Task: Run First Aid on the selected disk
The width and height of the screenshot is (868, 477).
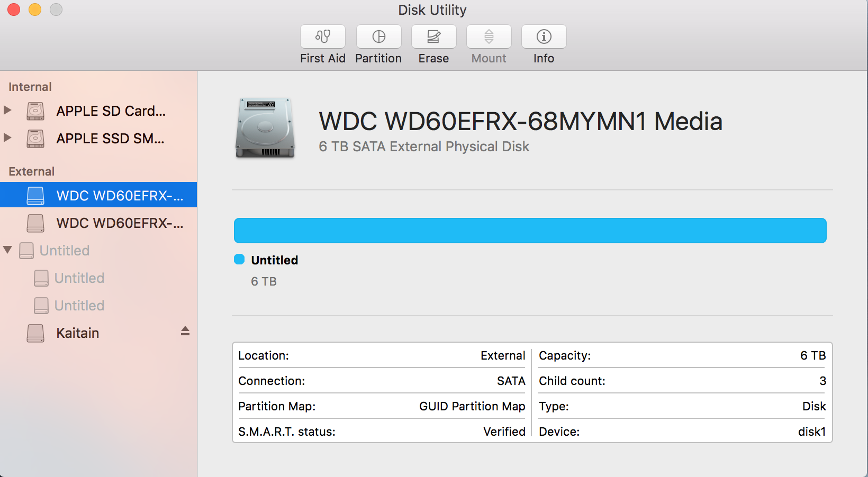Action: click(323, 36)
